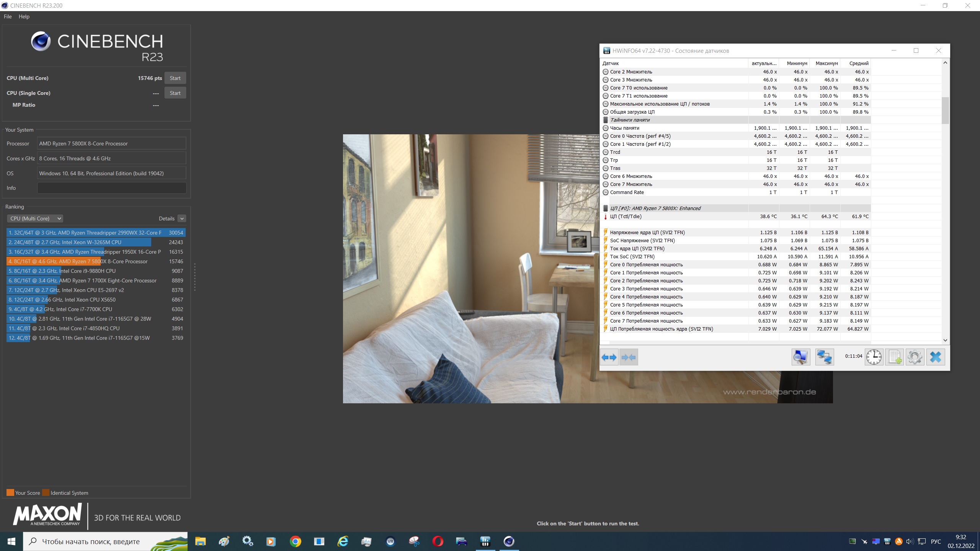Open HWiNFO settings gear icon

click(915, 357)
